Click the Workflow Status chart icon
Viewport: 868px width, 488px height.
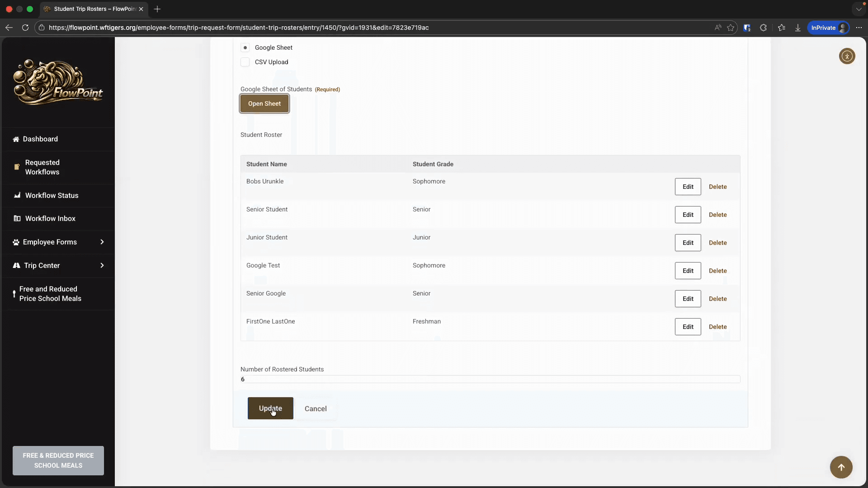point(17,195)
